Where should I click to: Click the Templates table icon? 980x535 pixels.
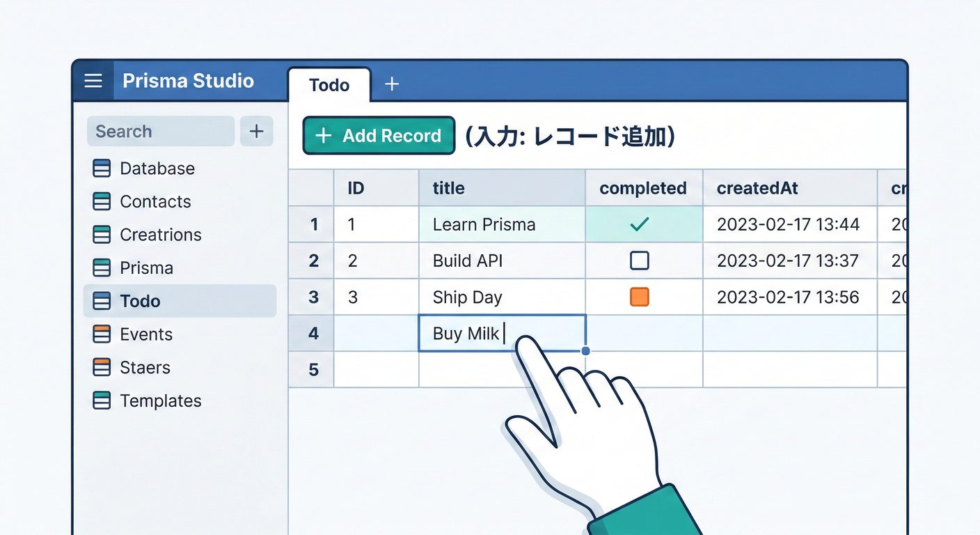(102, 401)
